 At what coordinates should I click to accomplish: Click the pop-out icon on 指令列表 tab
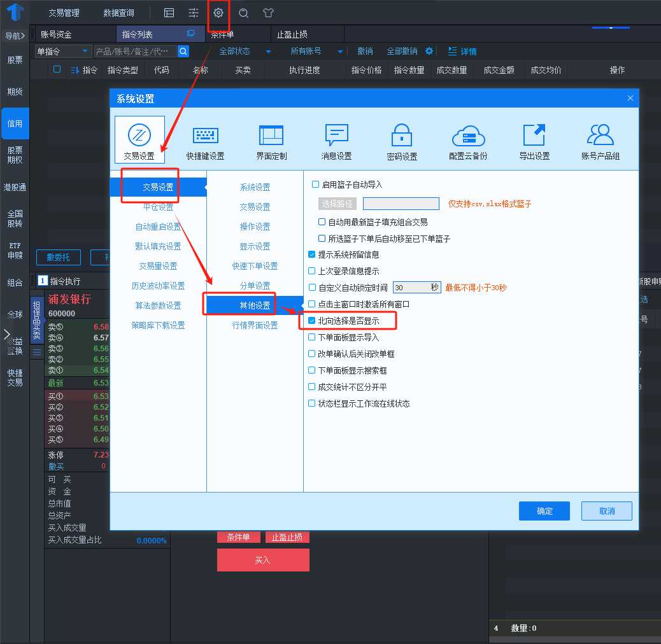coord(190,33)
